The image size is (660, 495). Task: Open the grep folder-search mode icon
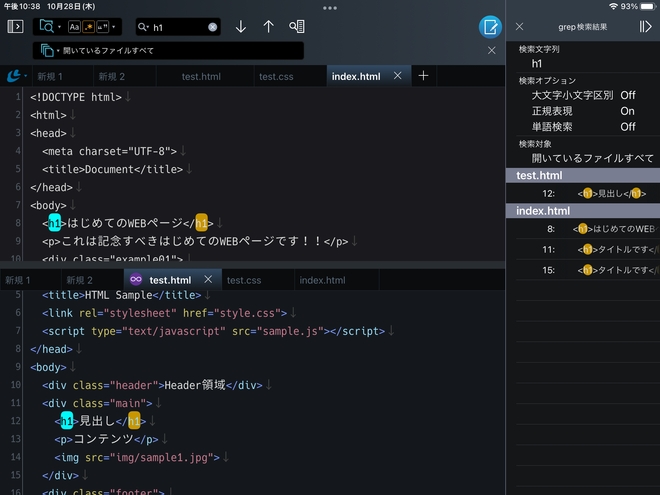click(x=46, y=27)
